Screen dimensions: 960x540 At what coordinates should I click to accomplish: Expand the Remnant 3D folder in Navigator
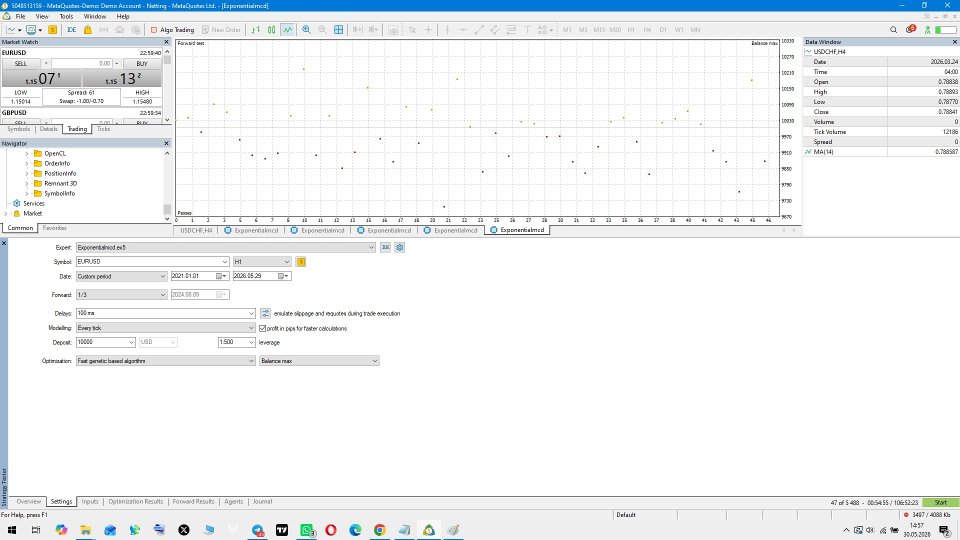[26, 183]
